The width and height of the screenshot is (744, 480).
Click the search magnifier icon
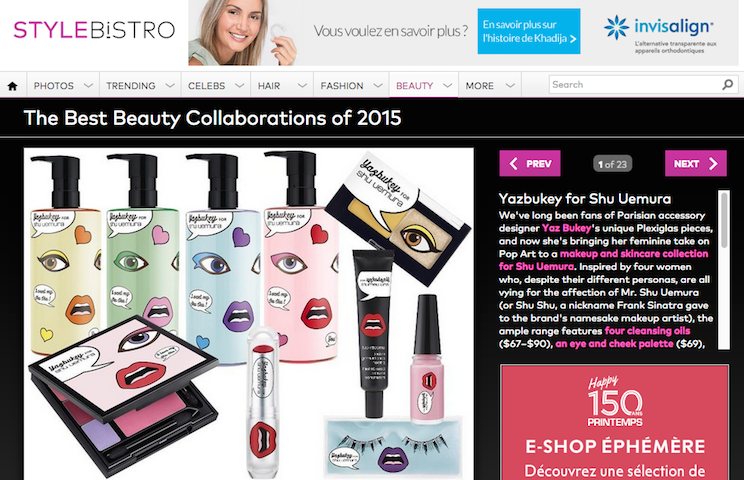(727, 85)
